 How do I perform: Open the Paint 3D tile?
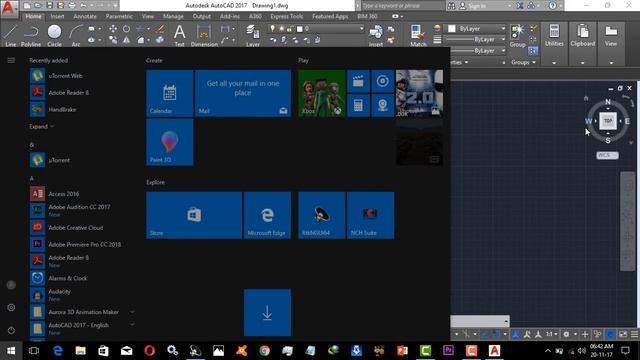pos(170,142)
